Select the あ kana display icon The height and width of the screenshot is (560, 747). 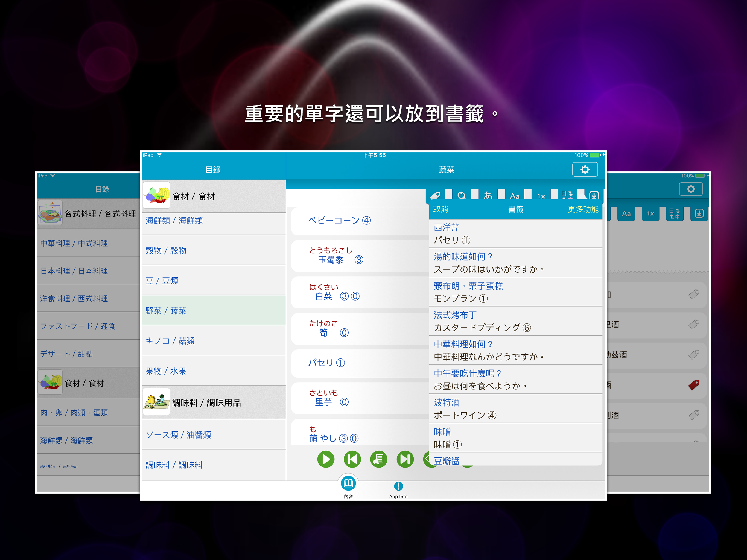488,195
